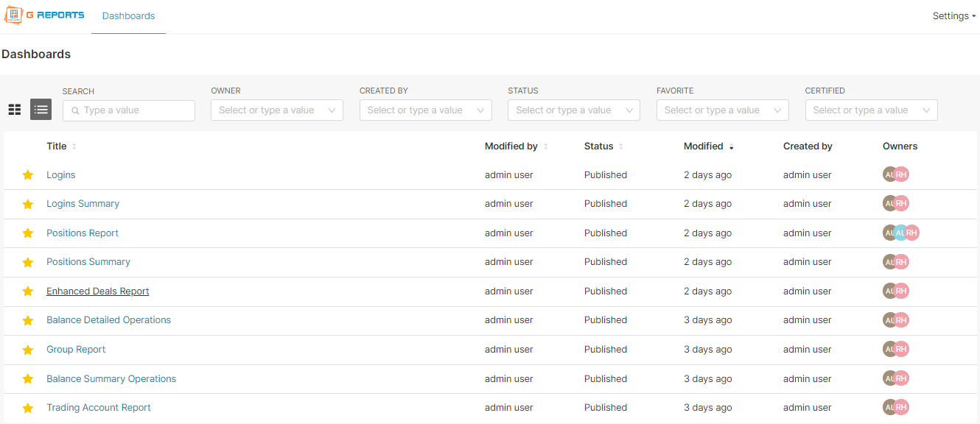This screenshot has width=980, height=424.
Task: Open the Settings menu
Action: click(x=953, y=16)
